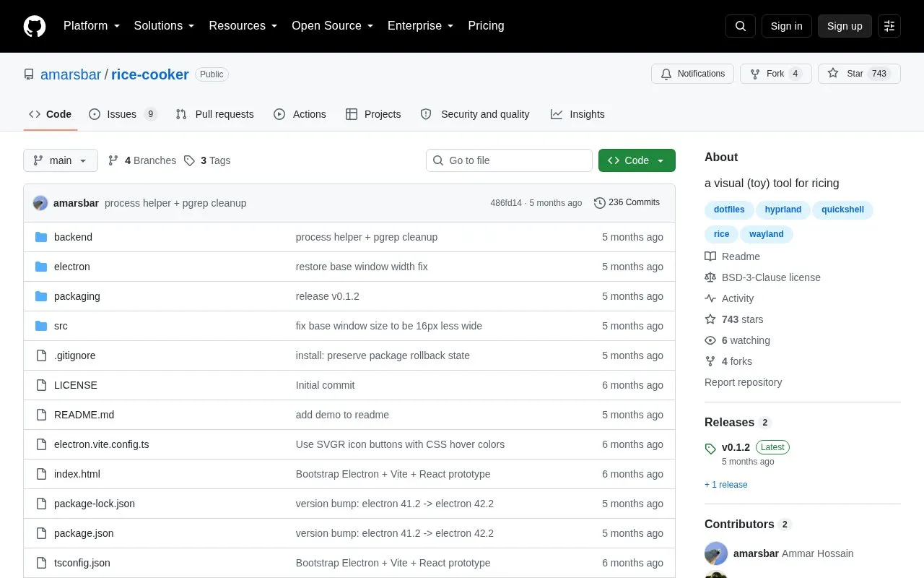Image resolution: width=924 pixels, height=578 pixels.
Task: Expand the green Code dropdown
Action: point(637,160)
